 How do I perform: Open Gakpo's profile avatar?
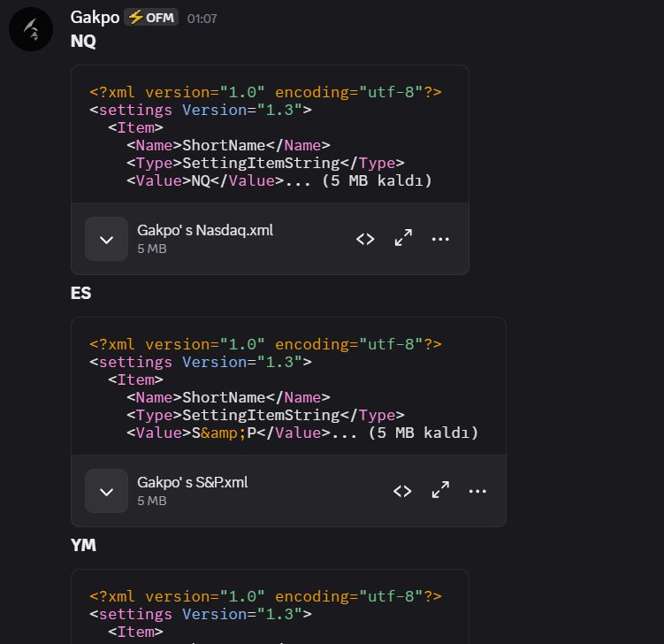click(x=31, y=29)
